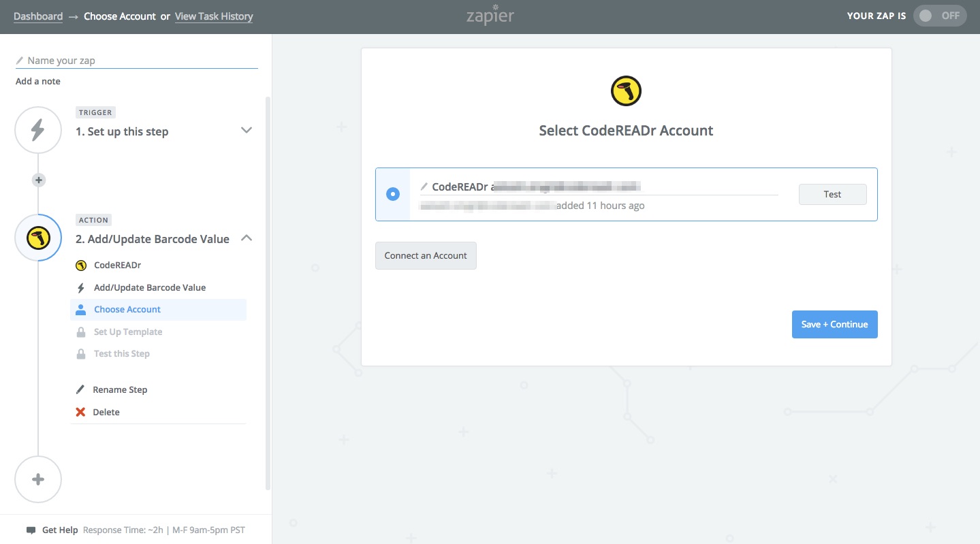Click the '1. Set up this step' title
This screenshot has width=980, height=544.
tap(122, 132)
